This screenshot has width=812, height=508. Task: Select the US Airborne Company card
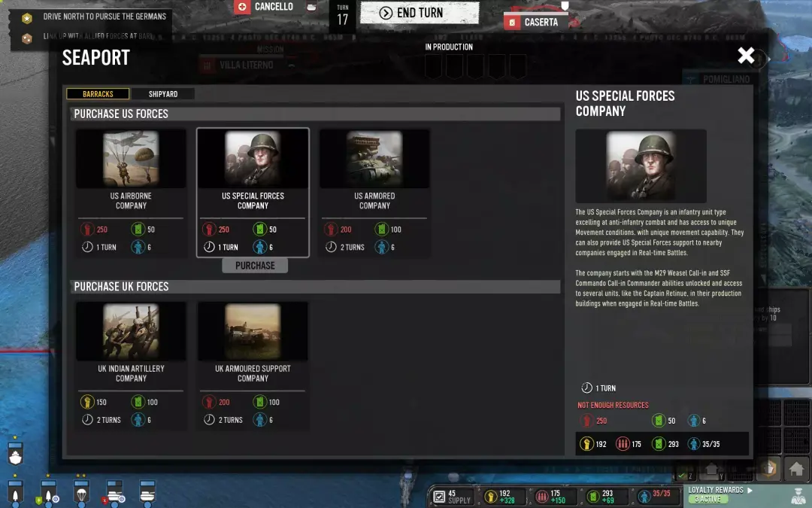coord(131,193)
